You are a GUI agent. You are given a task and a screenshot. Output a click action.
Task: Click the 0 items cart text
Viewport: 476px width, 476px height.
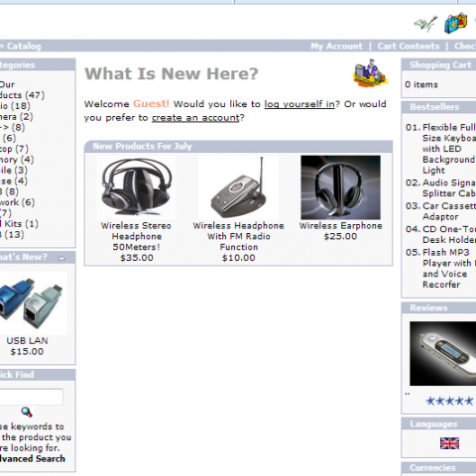421,84
